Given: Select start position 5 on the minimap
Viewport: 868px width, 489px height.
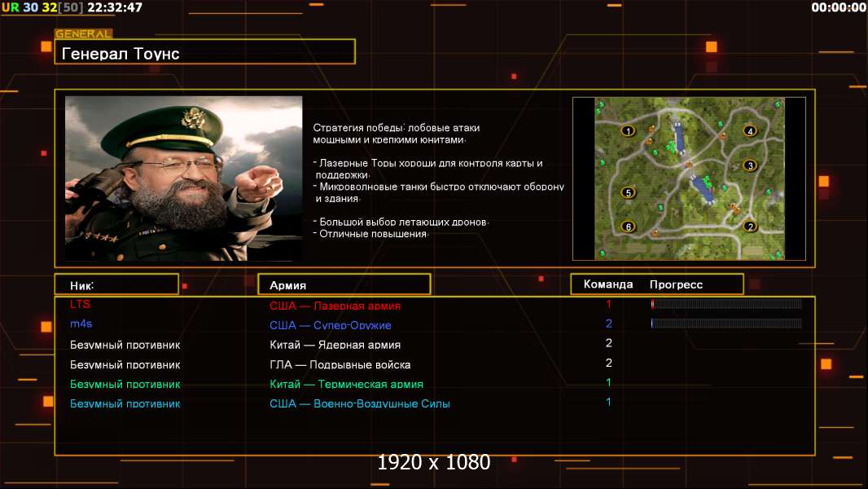Looking at the screenshot, I should tap(628, 193).
